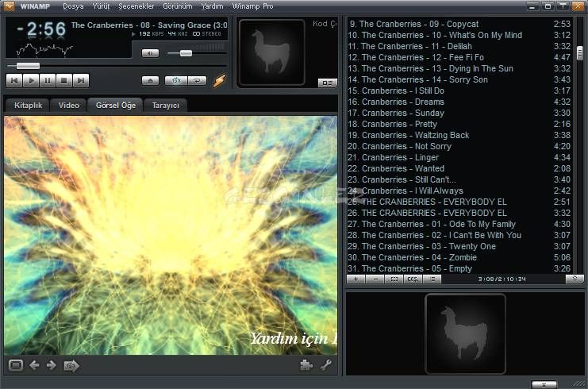588x389 pixels.
Task: Click the playlist up/down options button
Action: point(575,279)
